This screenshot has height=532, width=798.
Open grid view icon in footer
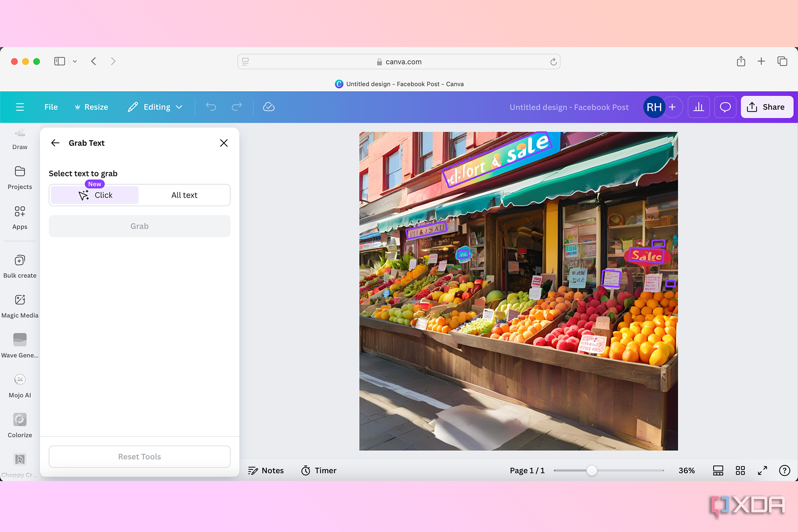coord(740,470)
